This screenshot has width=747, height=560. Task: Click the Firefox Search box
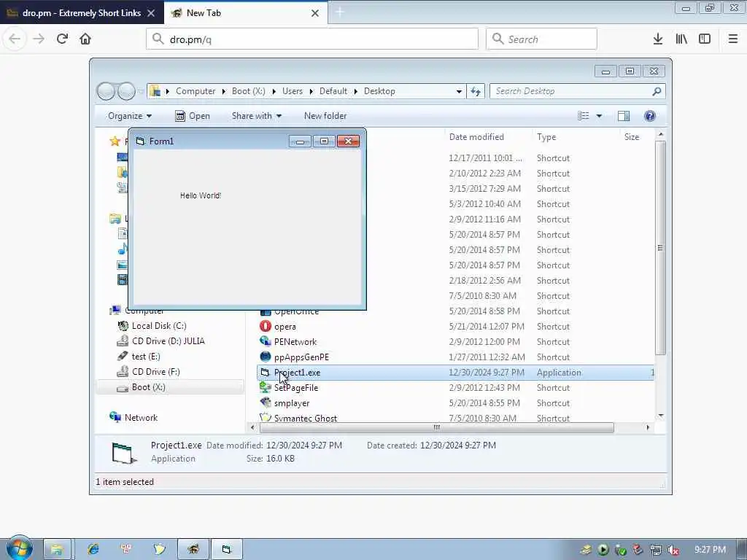tap(542, 39)
